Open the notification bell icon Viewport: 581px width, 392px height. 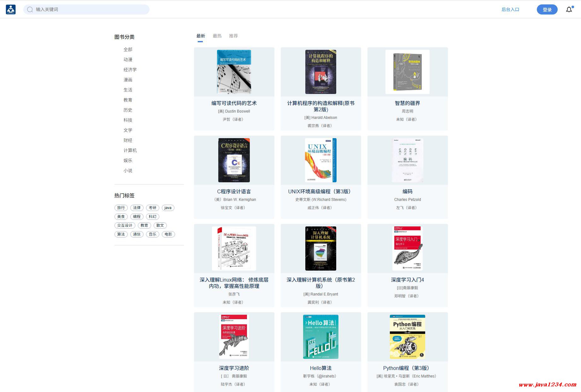click(569, 9)
